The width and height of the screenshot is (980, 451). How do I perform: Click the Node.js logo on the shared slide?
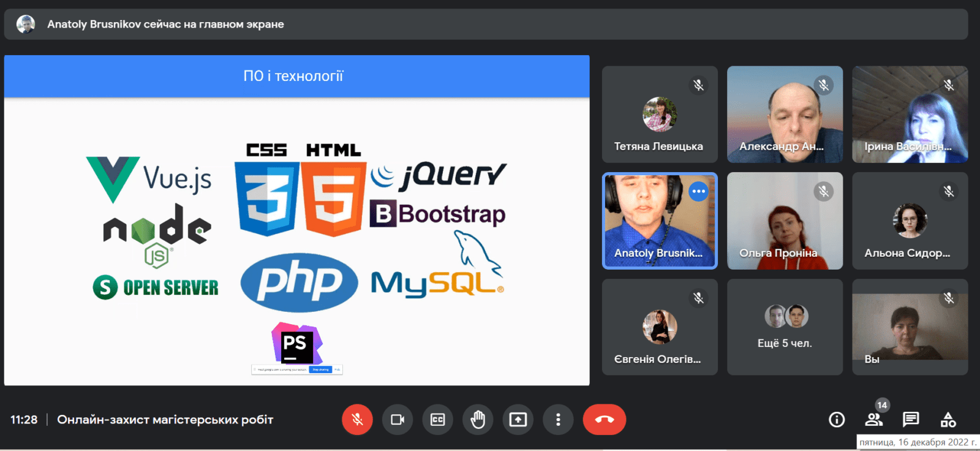(157, 237)
